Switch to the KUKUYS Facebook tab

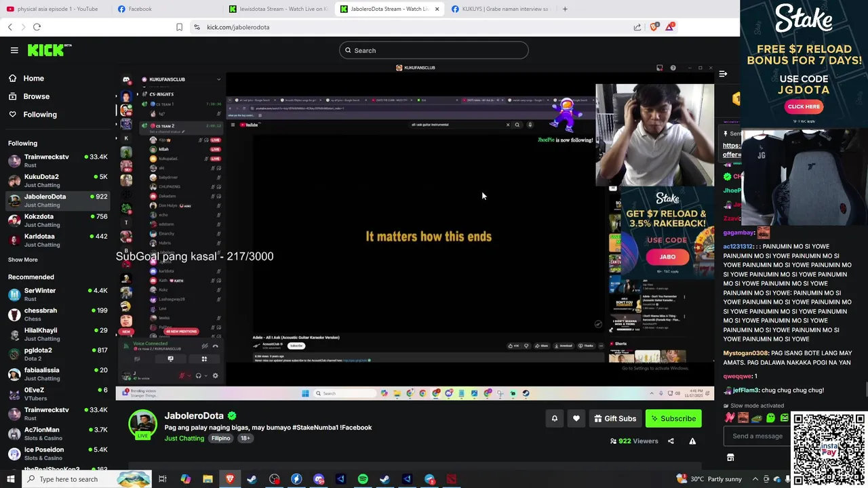coord(500,9)
